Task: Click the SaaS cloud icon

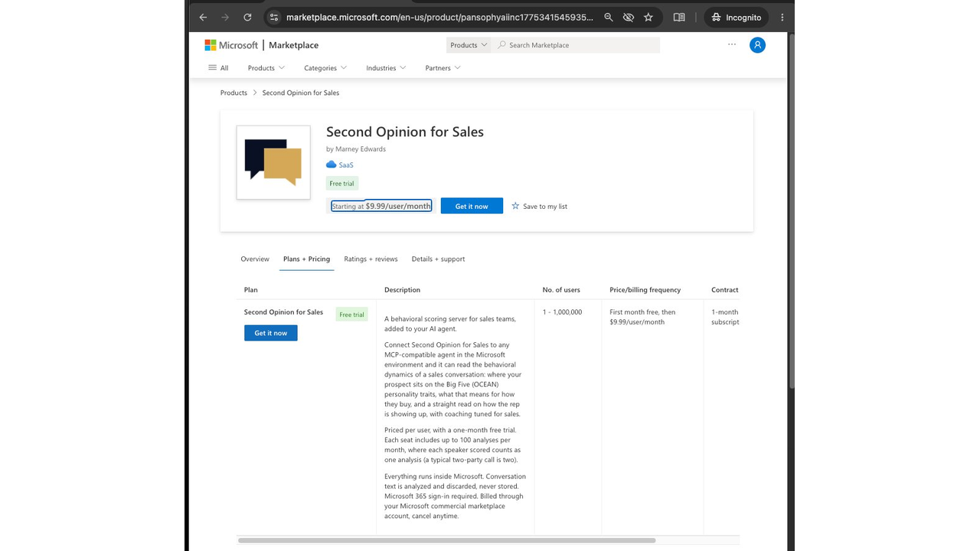Action: coord(332,165)
